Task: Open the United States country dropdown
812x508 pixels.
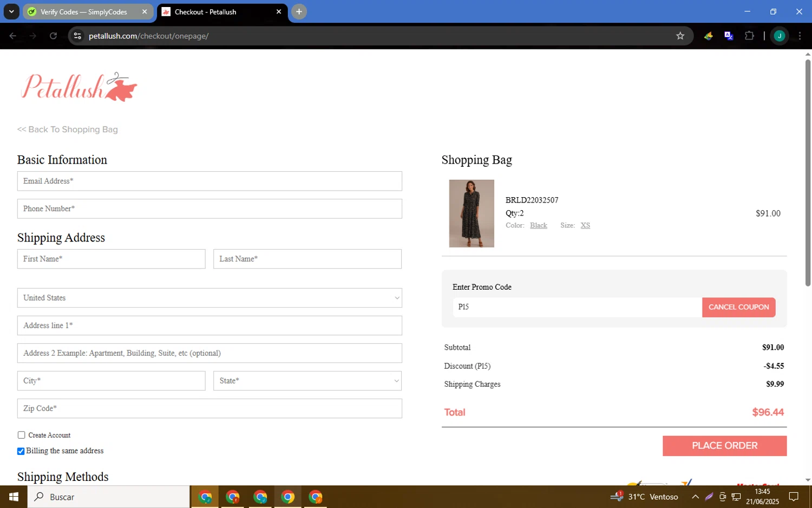Action: [x=209, y=298]
